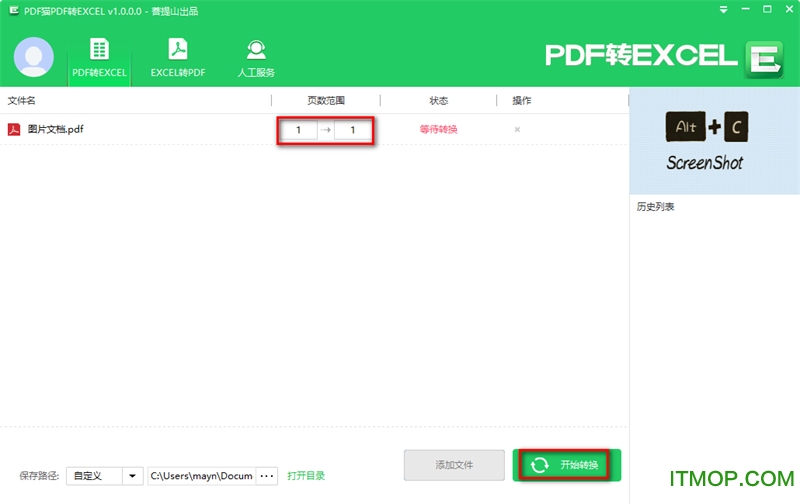The image size is (800, 504).
Task: Click the 打开目录 link
Action: point(306,475)
